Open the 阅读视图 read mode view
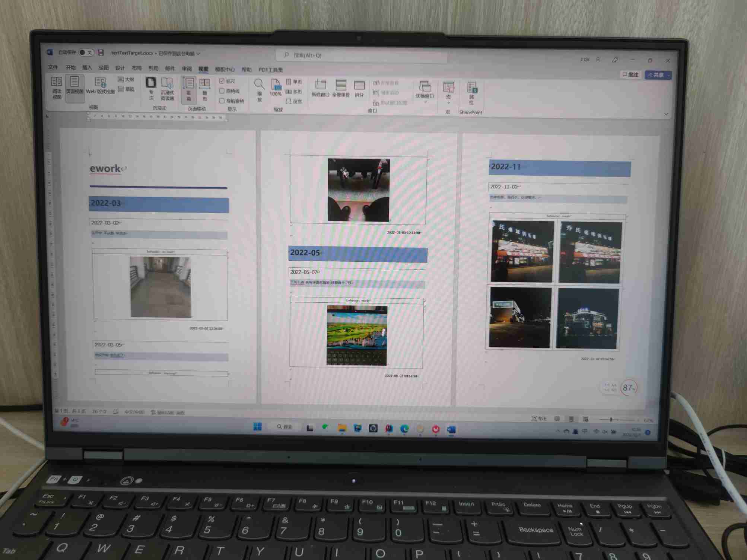747x560 pixels. pyautogui.click(x=57, y=88)
